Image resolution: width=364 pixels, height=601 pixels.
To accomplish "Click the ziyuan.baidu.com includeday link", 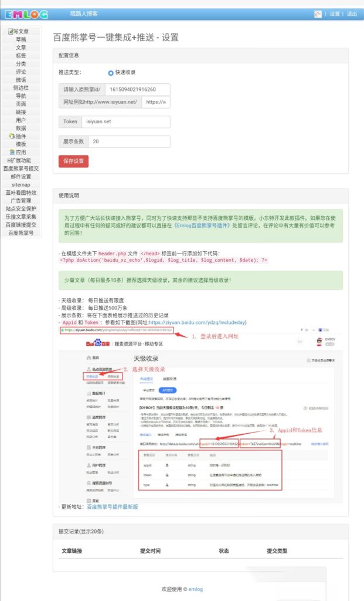I will click(x=197, y=323).
